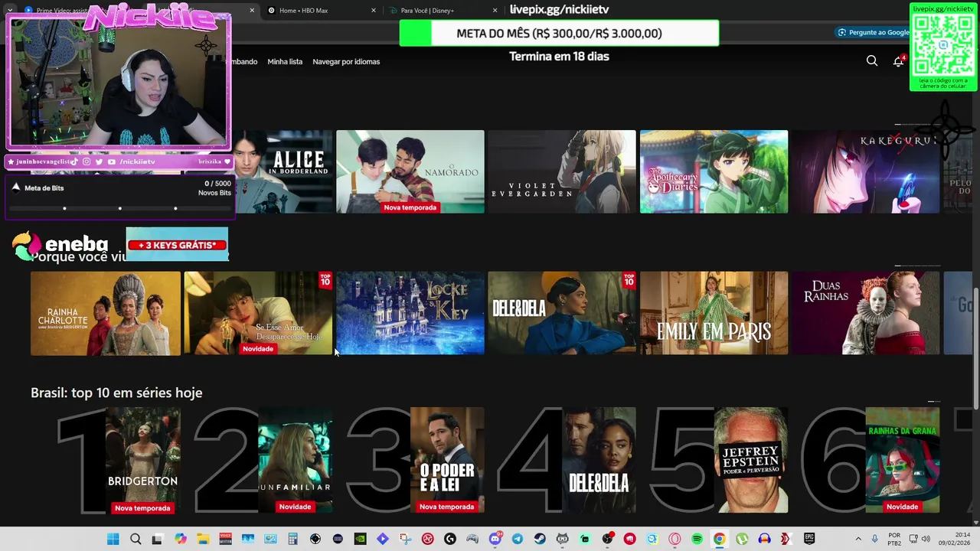The width and height of the screenshot is (980, 551).
Task: Close the Disney+ browser tab
Action: (x=495, y=10)
